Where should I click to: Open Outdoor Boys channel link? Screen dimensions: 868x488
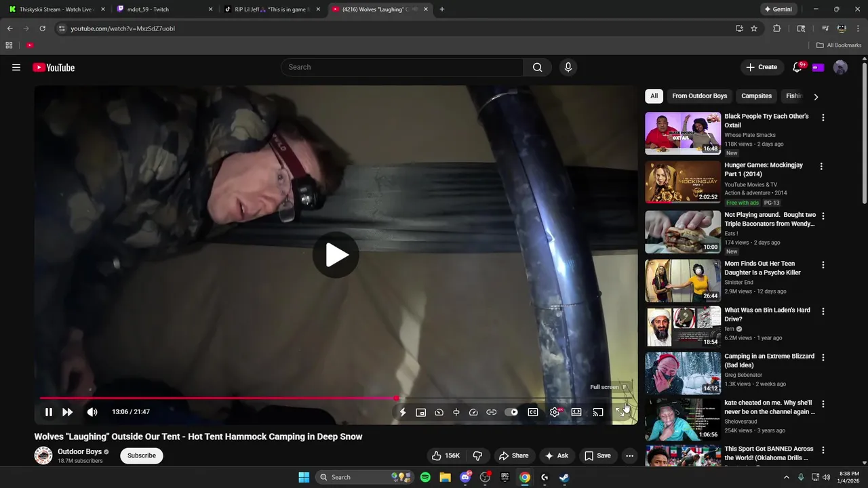pyautogui.click(x=79, y=451)
